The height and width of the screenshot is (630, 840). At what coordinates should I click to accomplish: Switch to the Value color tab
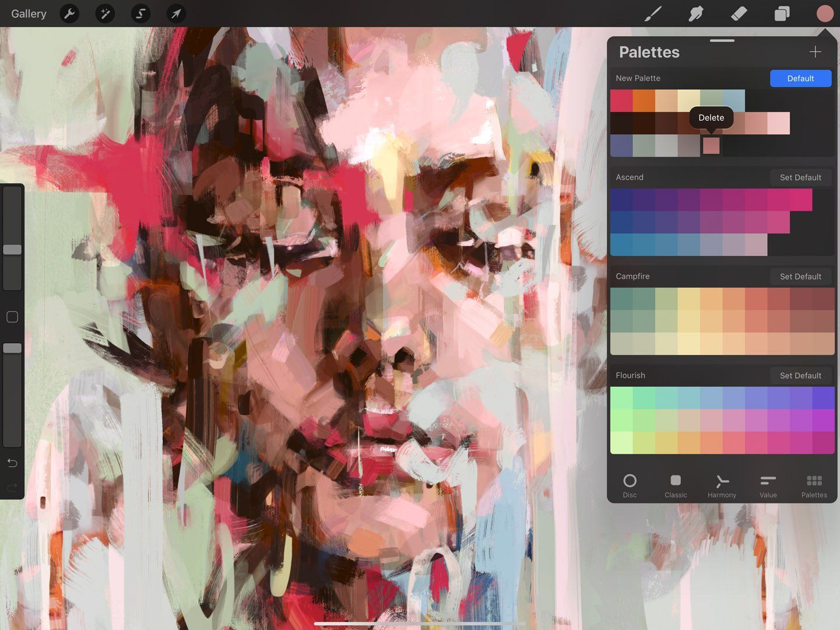click(x=768, y=484)
